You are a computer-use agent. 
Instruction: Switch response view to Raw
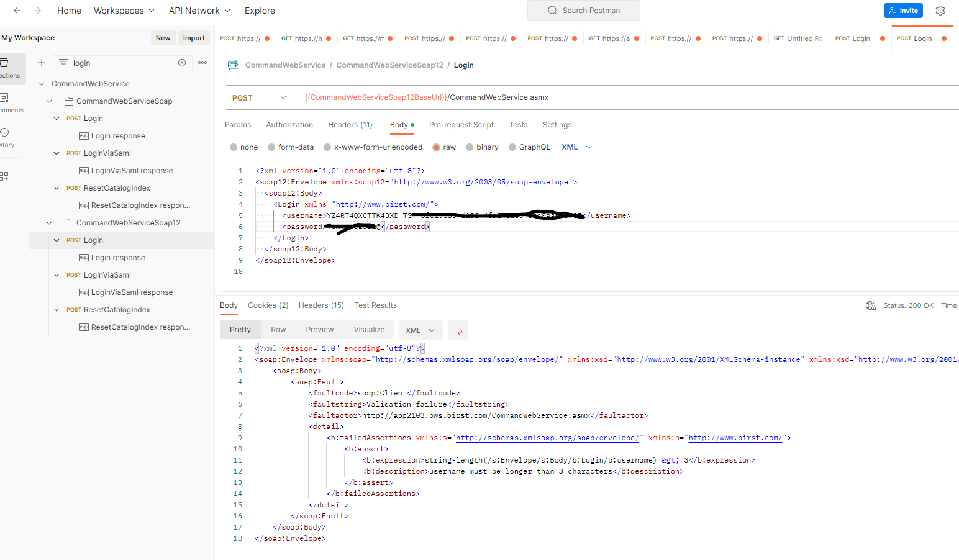tap(278, 330)
